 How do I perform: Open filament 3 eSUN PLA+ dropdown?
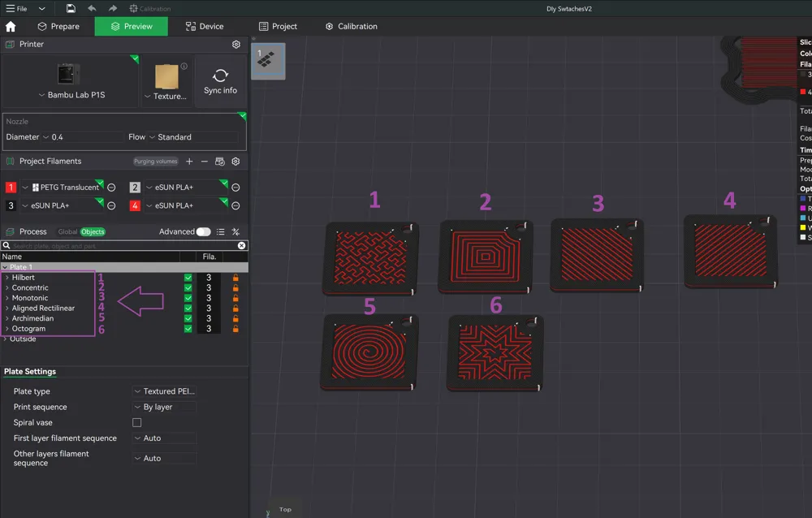tap(63, 205)
